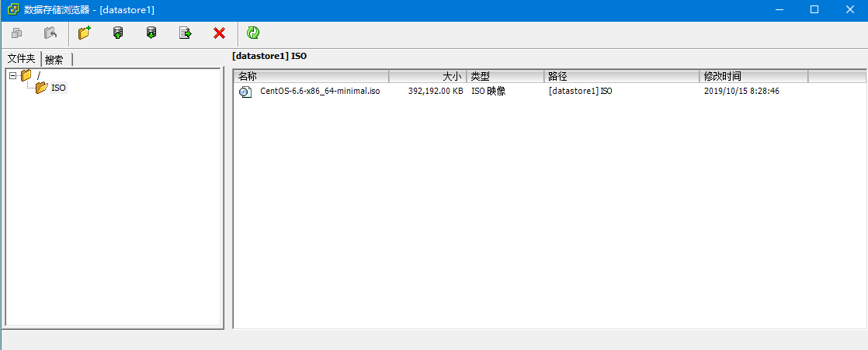The image size is (868, 350).
Task: Click the 392,192.00 KB size cell
Action: tap(436, 92)
